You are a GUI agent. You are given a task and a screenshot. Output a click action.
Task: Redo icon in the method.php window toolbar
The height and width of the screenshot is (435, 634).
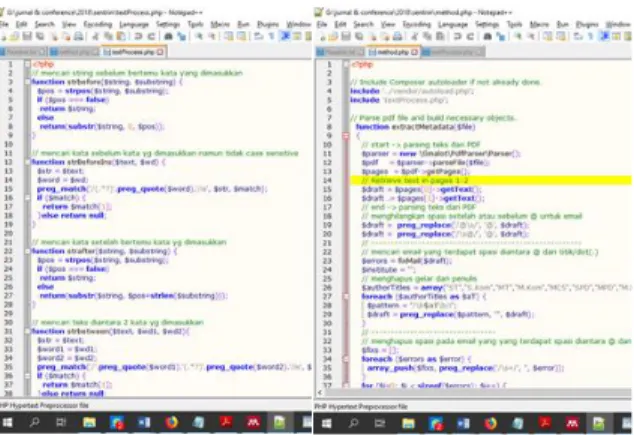[470, 37]
